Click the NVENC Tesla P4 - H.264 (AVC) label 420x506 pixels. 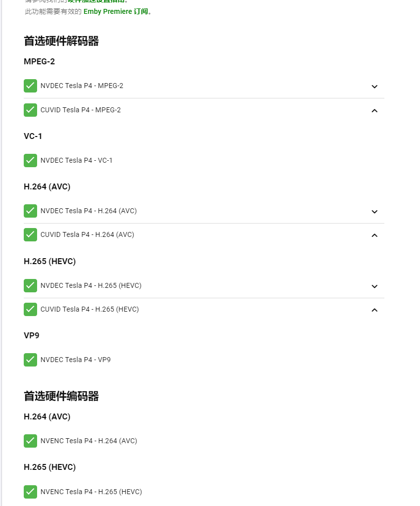pos(89,441)
